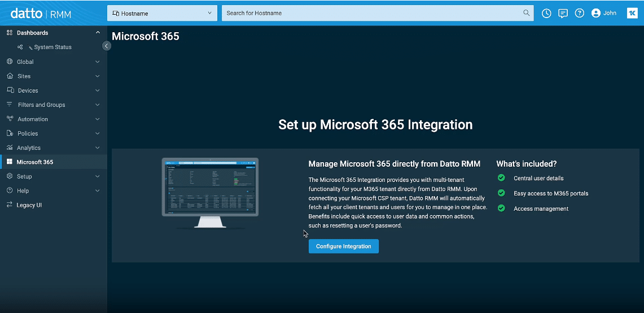This screenshot has height=313, width=644.
Task: Open the Automation menu label
Action: coord(33,119)
